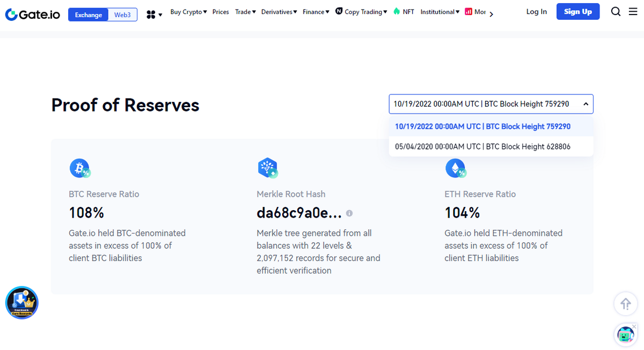Expand the Derivatives menu
Viewport: 644px width, 350px height.
(279, 12)
